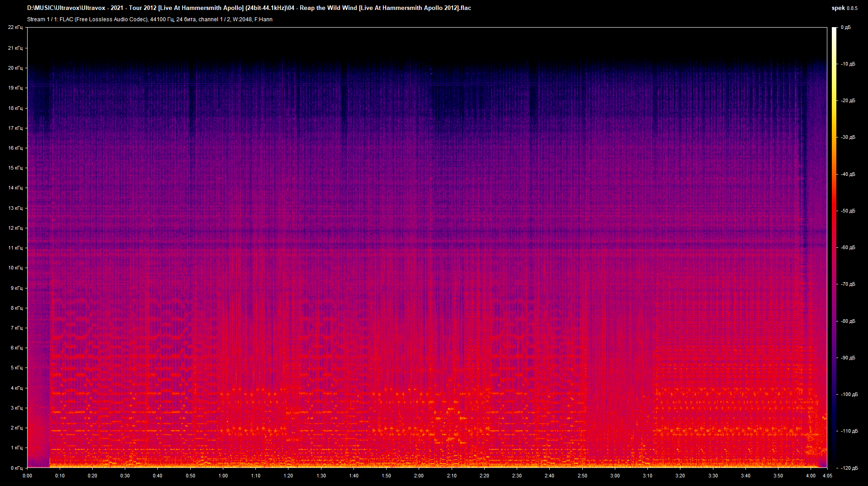Click the spek 0.8.5 version label
Image resolution: width=868 pixels, height=486 pixels.
point(844,8)
